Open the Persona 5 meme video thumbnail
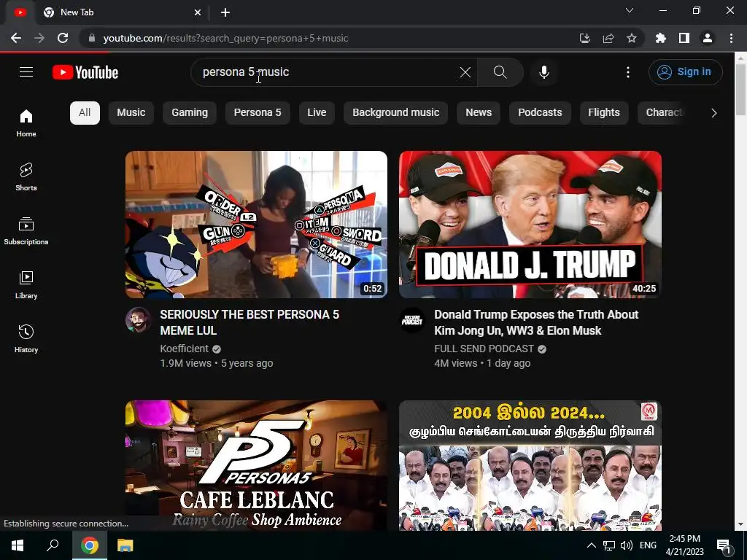747x560 pixels. click(x=256, y=225)
